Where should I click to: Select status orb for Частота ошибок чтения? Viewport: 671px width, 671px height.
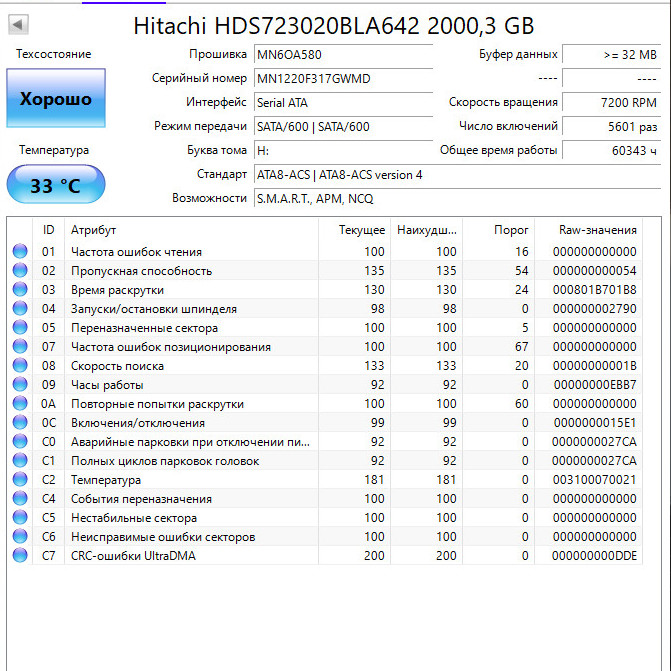20,251
